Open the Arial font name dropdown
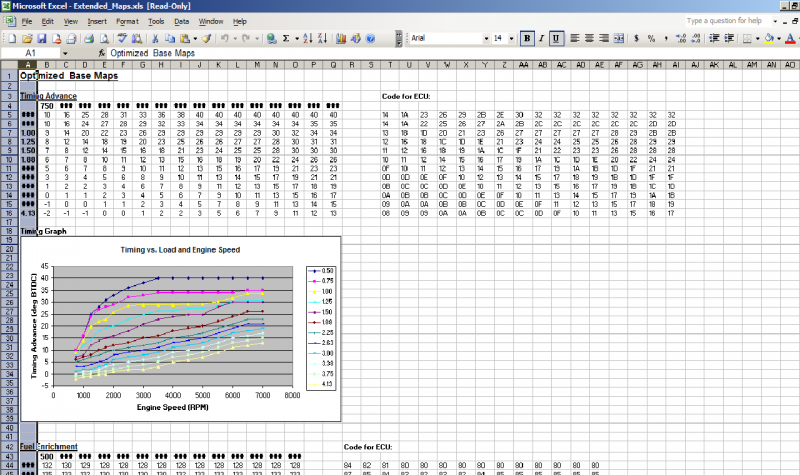The width and height of the screenshot is (800, 475). coord(486,38)
